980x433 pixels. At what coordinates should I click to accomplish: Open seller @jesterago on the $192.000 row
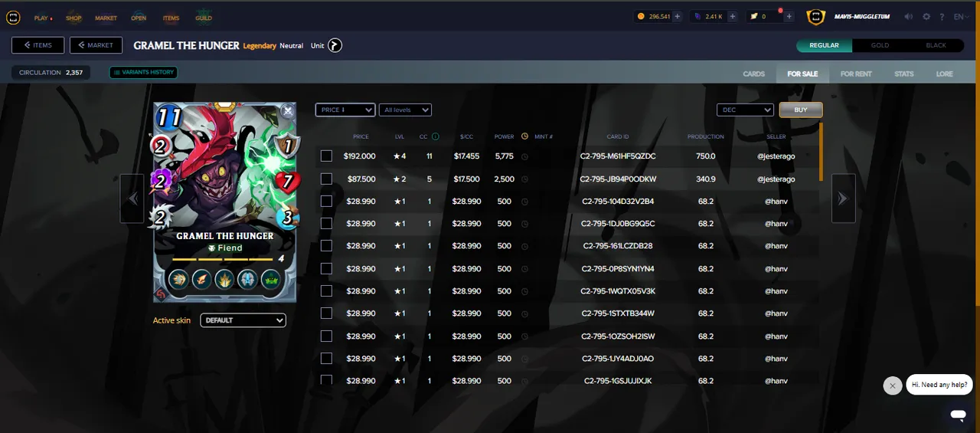[776, 156]
